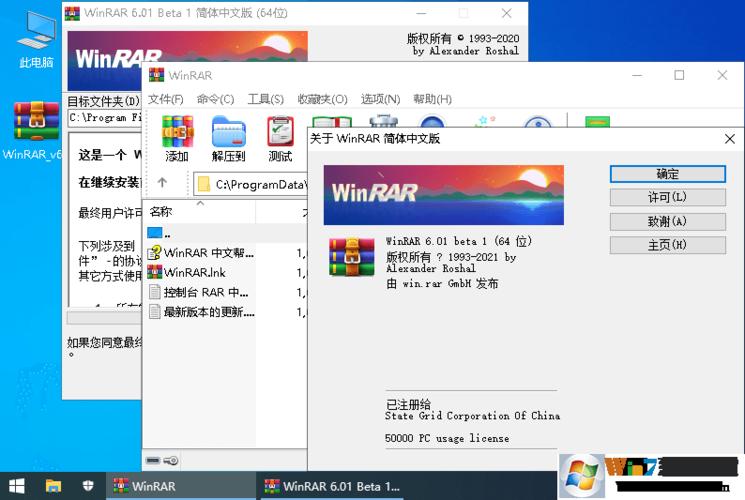The width and height of the screenshot is (745, 500).
Task: Click the 测试 (Test) toolbar icon
Action: click(280, 138)
